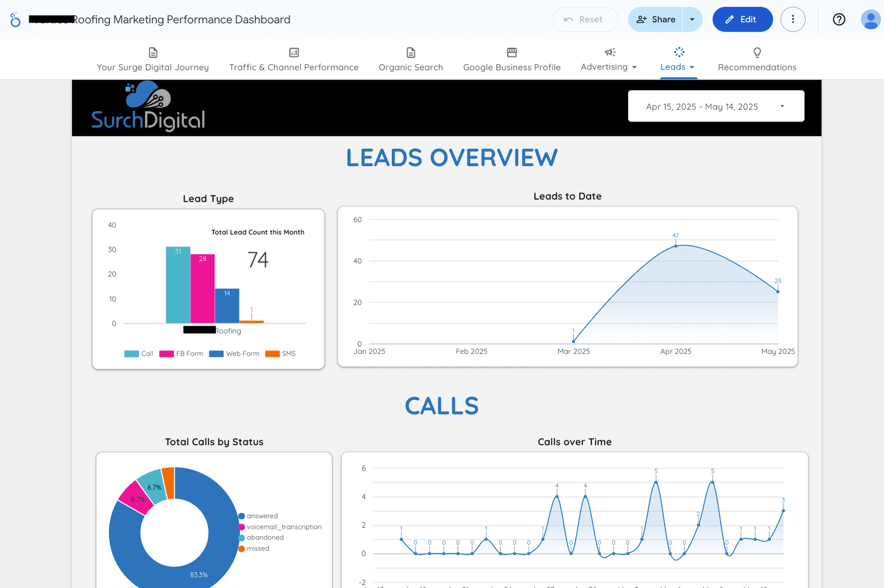Select the Leads sparkle icon
This screenshot has width=884, height=588.
[678, 52]
